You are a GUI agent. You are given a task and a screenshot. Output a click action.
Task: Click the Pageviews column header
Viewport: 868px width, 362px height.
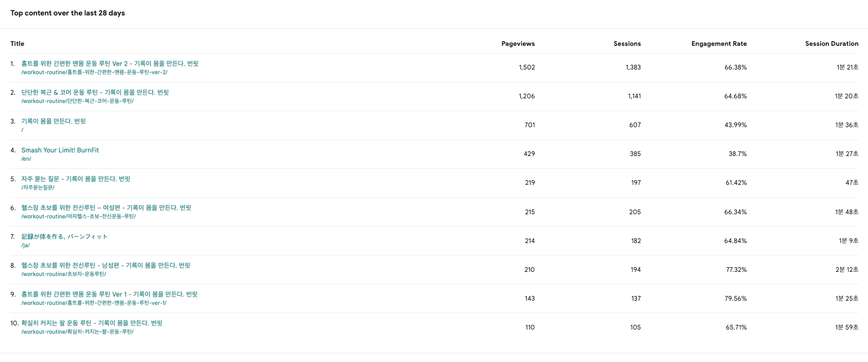[518, 44]
